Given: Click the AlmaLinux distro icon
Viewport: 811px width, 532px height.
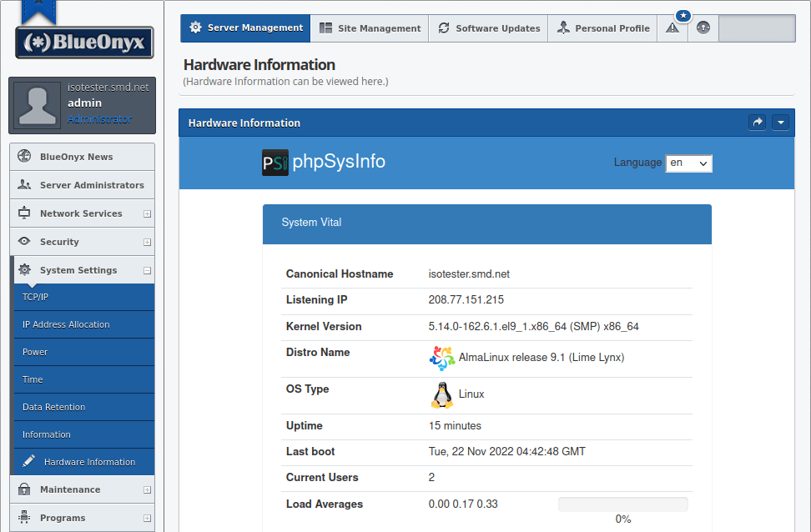Looking at the screenshot, I should tap(441, 358).
